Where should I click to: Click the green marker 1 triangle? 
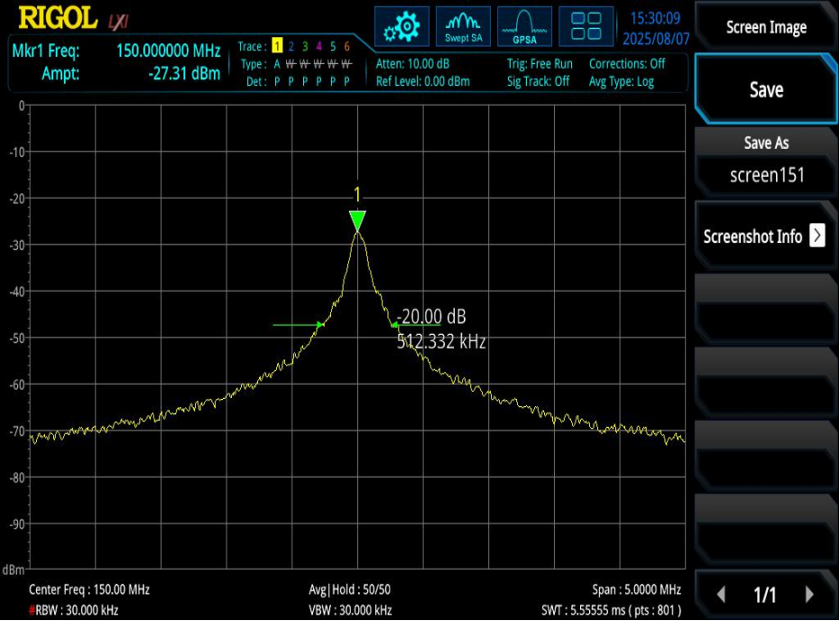(357, 221)
